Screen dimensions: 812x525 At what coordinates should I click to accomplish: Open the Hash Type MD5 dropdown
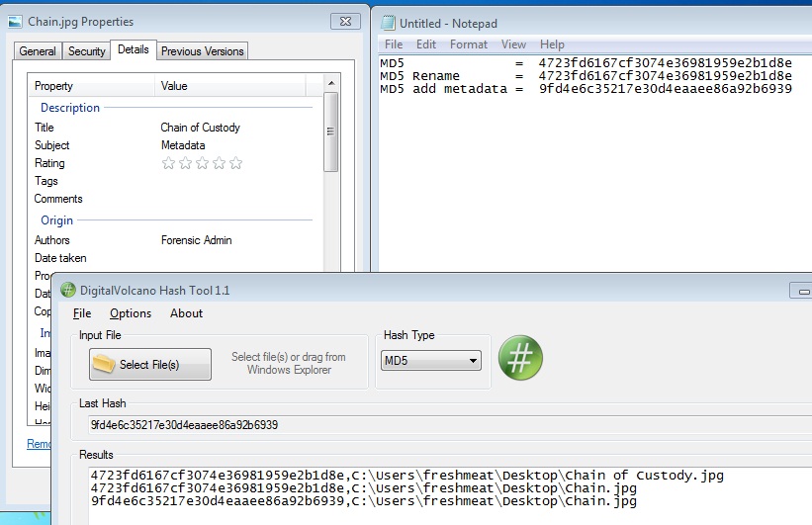coord(431,360)
